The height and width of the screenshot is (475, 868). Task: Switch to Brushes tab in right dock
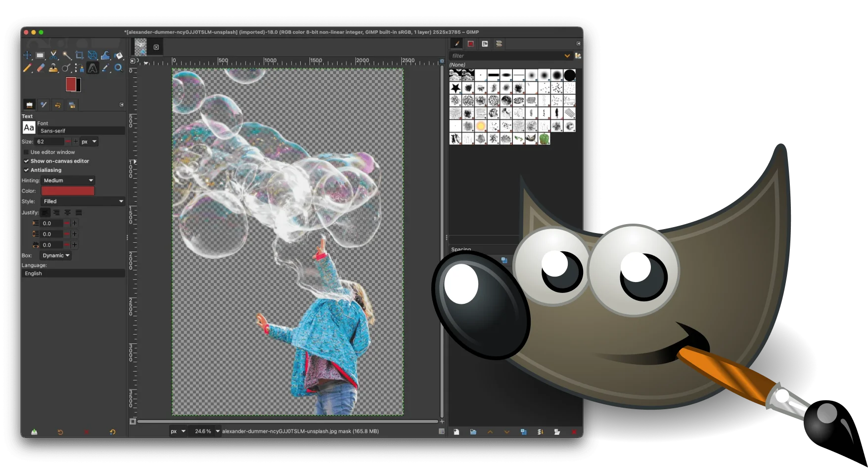[457, 44]
